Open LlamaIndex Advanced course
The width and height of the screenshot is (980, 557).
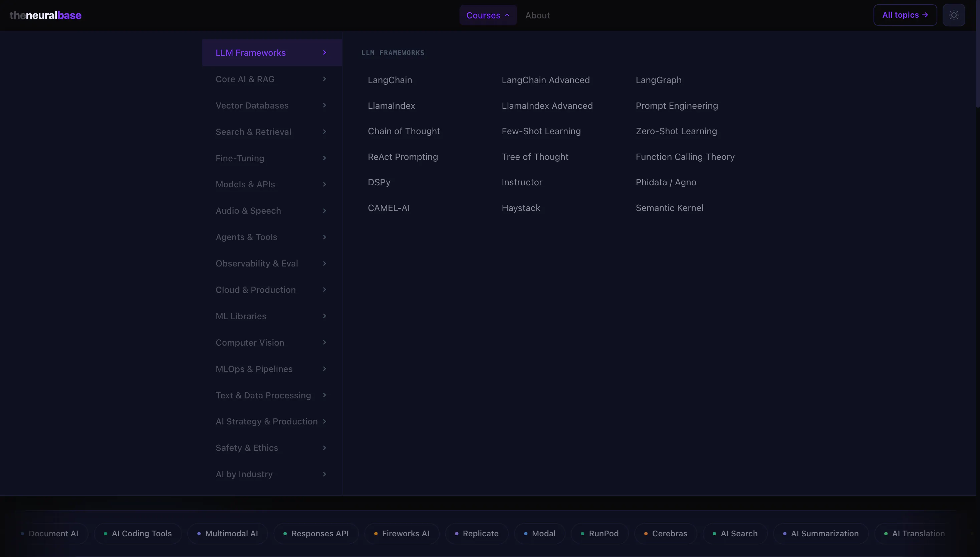pyautogui.click(x=547, y=106)
